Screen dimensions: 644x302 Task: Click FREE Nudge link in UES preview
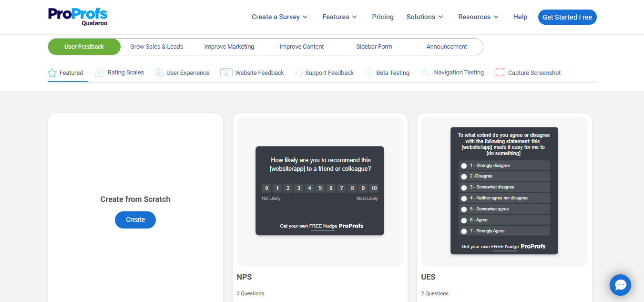[505, 247]
